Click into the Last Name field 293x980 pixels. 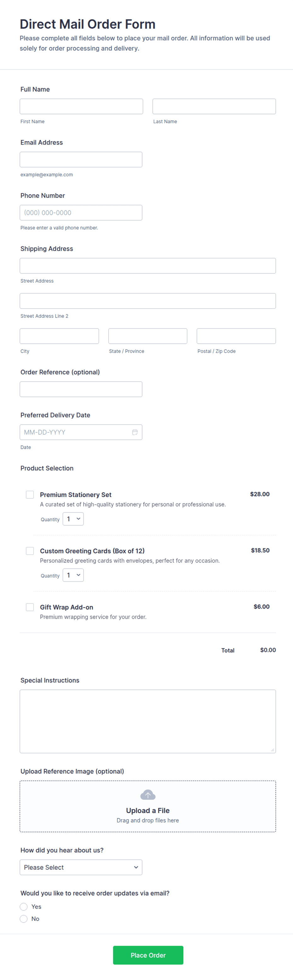214,106
